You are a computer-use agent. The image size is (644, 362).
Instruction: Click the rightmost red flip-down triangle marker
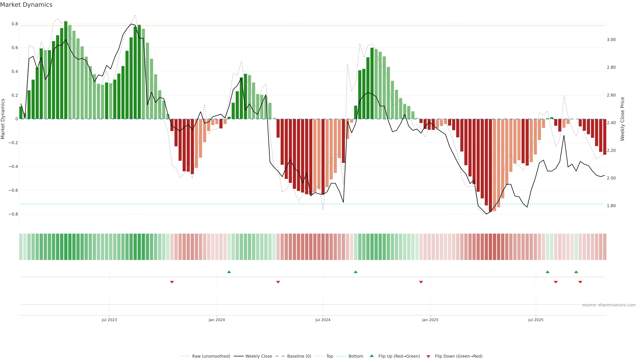point(580,282)
